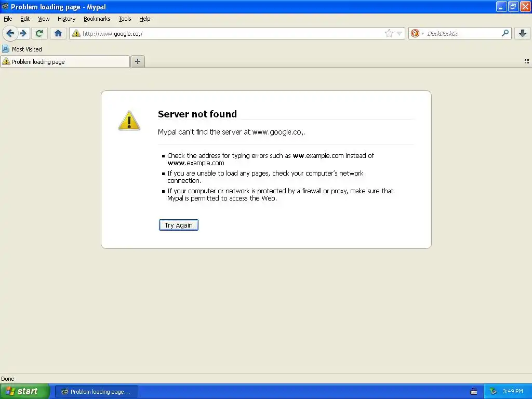532x399 pixels.
Task: Reload the current page
Action: [x=39, y=33]
